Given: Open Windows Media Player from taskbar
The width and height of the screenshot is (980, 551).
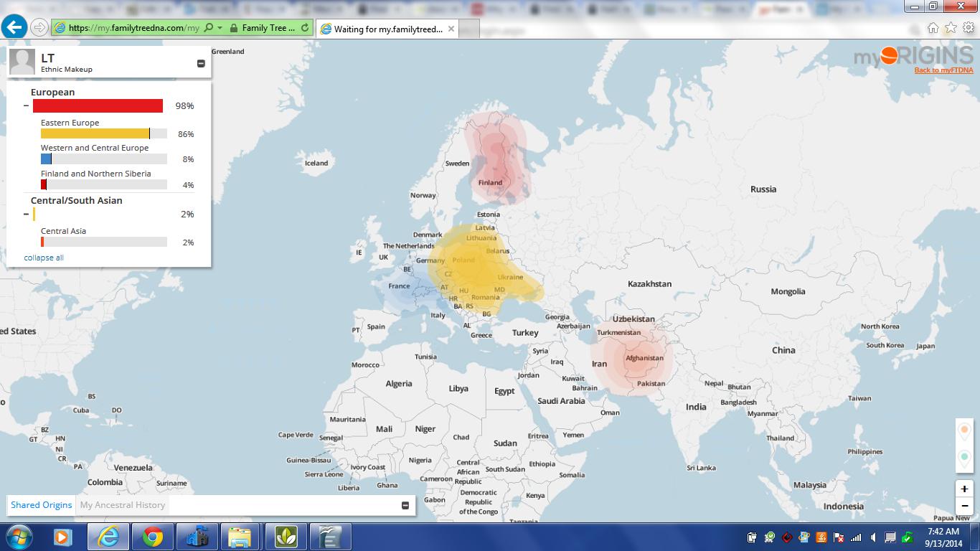Looking at the screenshot, I should click(62, 537).
